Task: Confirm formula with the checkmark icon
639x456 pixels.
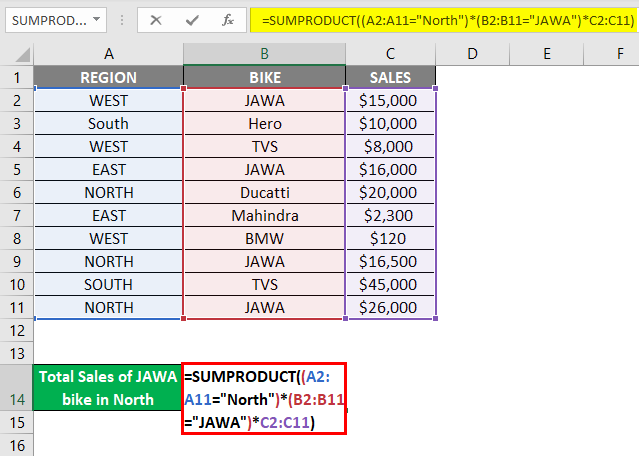Action: click(x=192, y=20)
